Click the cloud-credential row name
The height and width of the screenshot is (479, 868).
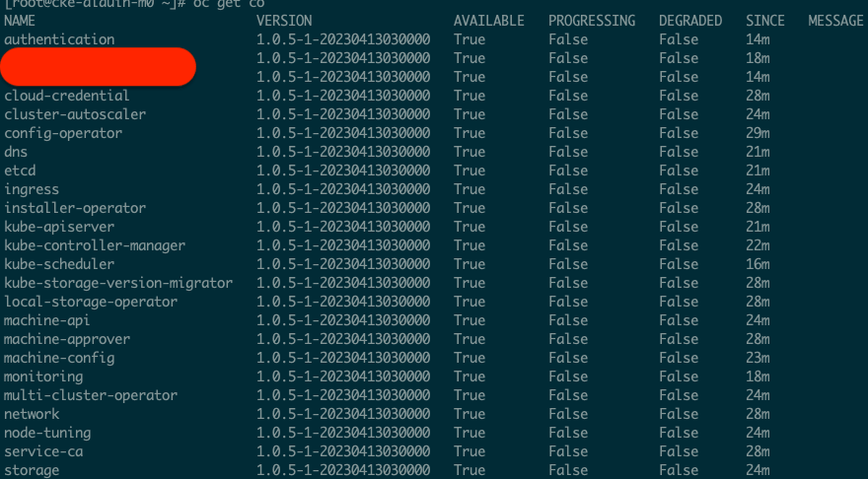pyautogui.click(x=67, y=96)
